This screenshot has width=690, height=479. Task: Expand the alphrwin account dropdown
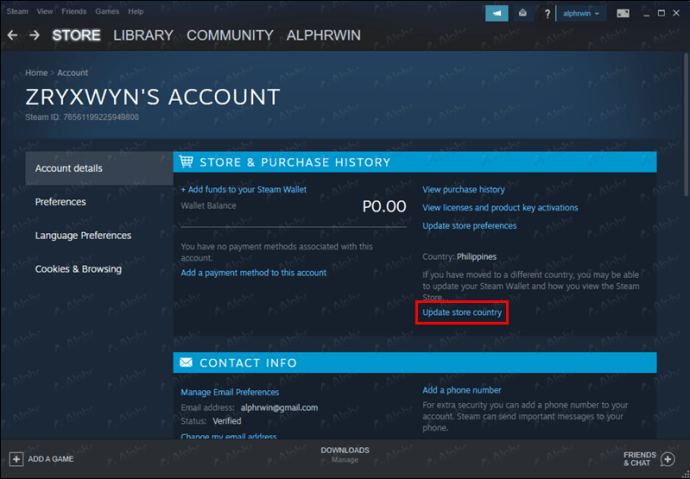(x=581, y=14)
